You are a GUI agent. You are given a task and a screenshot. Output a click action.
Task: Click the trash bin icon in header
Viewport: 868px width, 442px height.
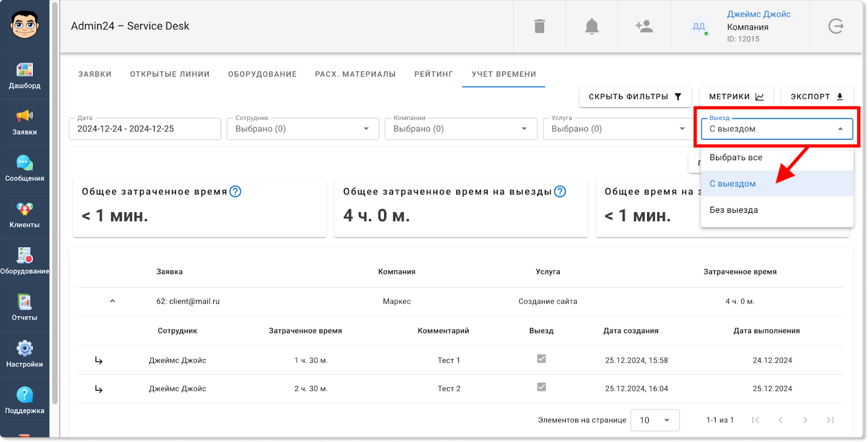point(539,26)
